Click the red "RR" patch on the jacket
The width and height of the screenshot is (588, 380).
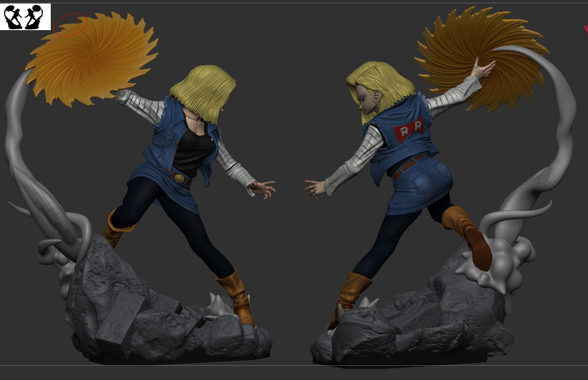pyautogui.click(x=409, y=129)
